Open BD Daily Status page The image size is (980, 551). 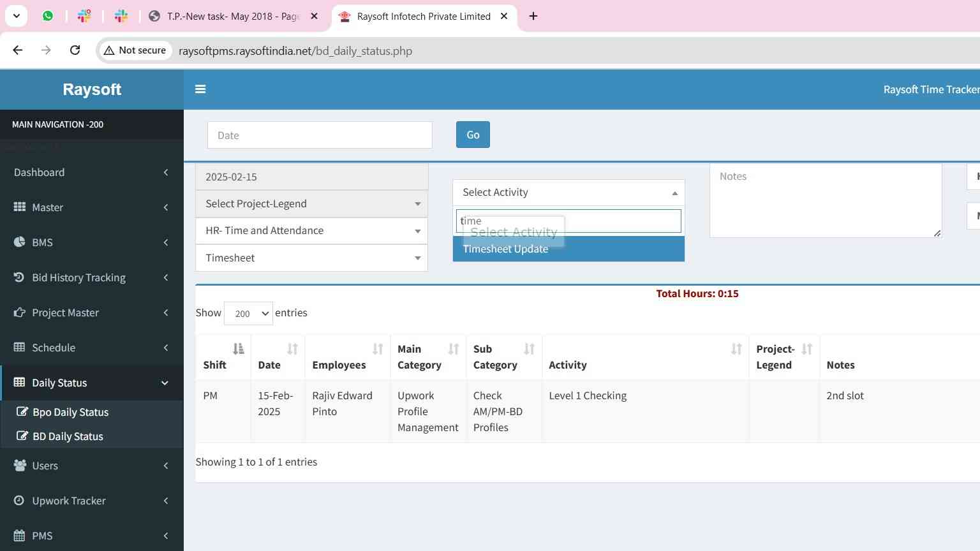[x=68, y=436]
